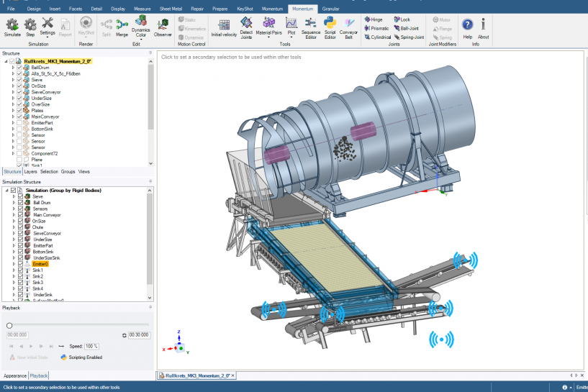Uncheck the Ball Drum simulation checkbox

[x=21, y=203]
